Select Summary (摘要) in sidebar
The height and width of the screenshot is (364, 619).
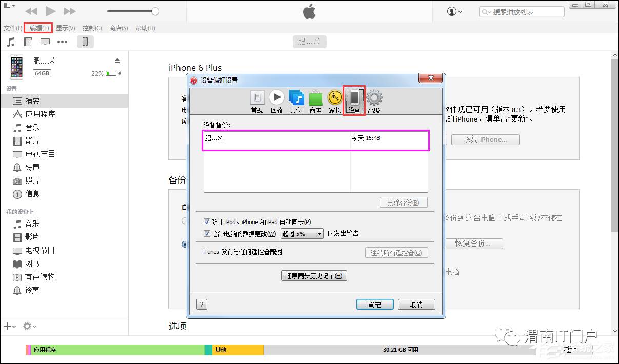[x=64, y=101]
